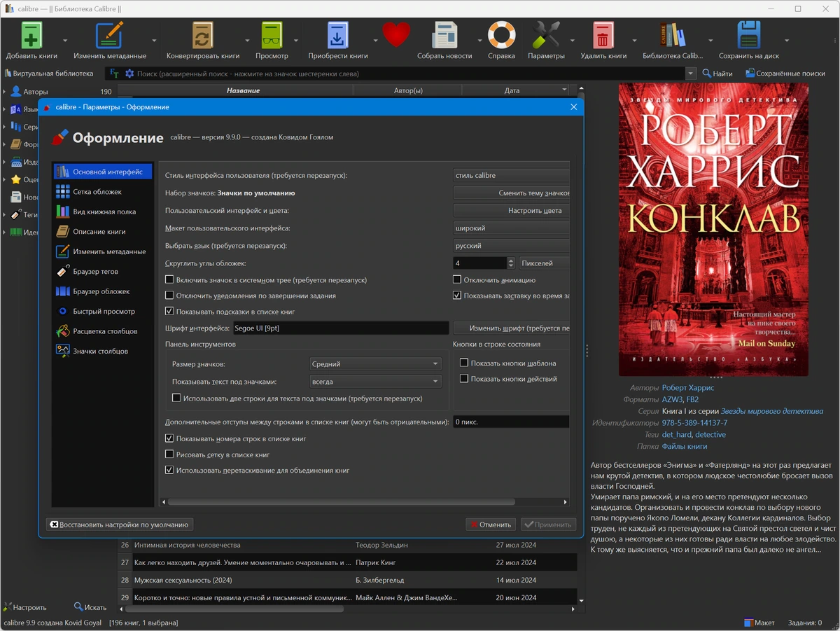840x631 pixels.
Task: Toggle Отключить уведомления по завершении задания
Action: coord(169,296)
